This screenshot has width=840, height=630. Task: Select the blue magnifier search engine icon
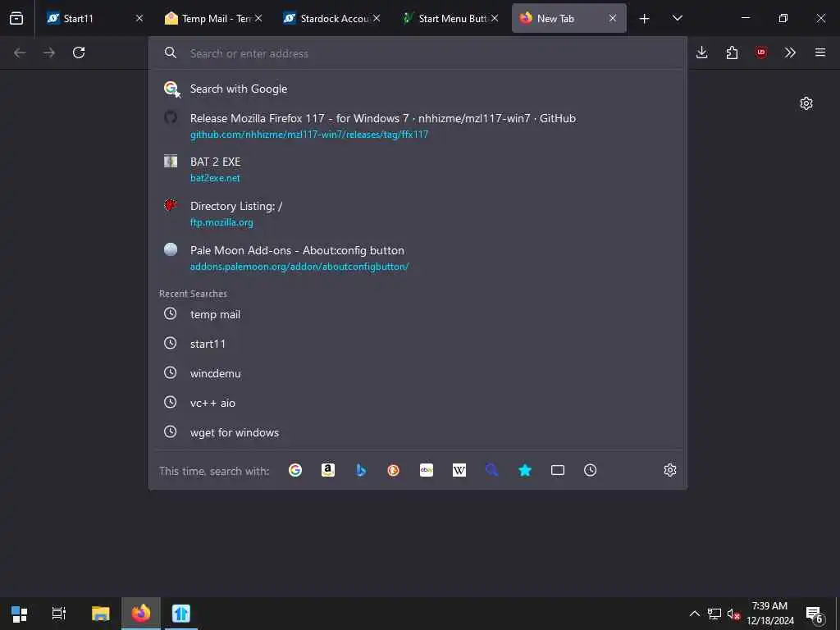(492, 470)
